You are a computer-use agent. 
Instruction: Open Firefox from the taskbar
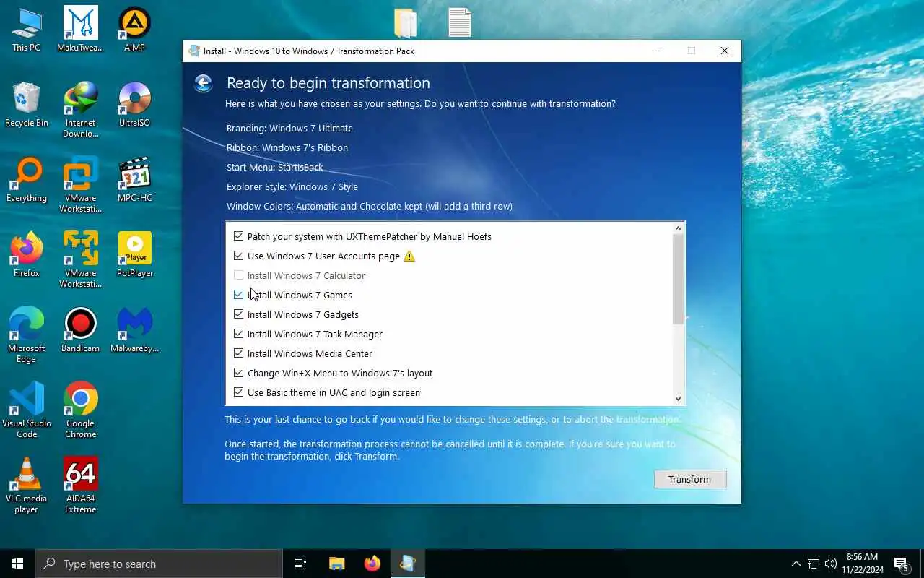372,564
